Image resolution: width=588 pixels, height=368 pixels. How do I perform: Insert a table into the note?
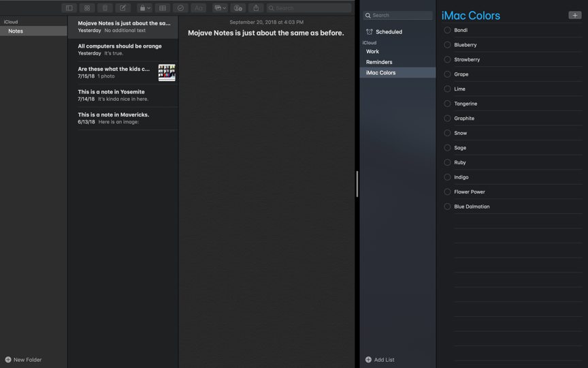pyautogui.click(x=163, y=8)
